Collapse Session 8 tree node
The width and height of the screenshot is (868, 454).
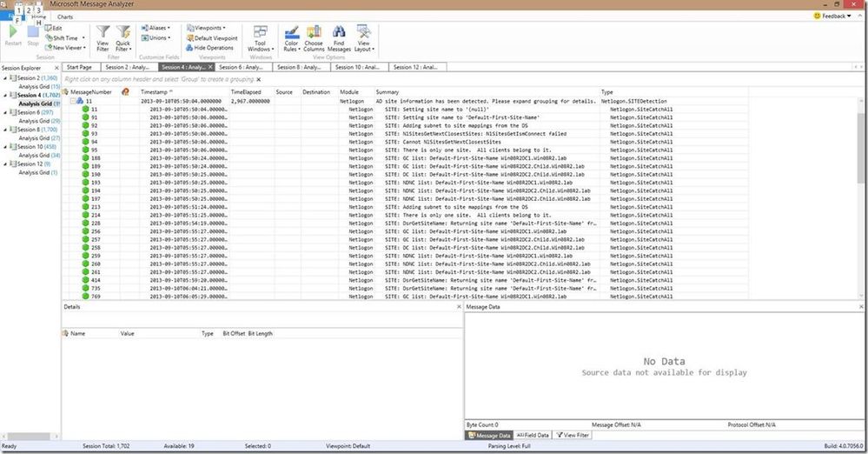click(5, 130)
